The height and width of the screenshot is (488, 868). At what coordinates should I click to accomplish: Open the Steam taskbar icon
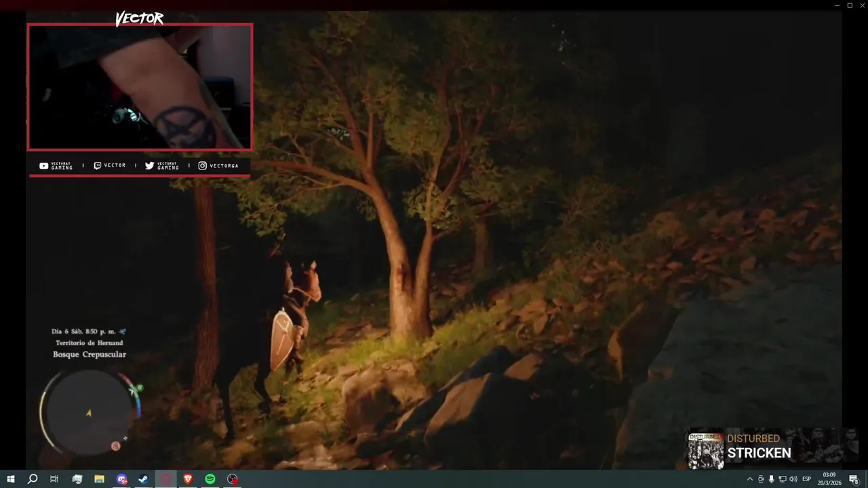click(x=144, y=479)
